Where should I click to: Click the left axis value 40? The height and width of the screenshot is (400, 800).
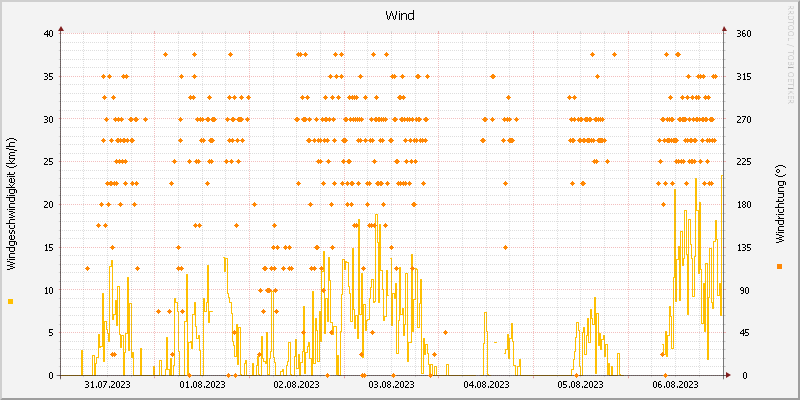point(48,34)
